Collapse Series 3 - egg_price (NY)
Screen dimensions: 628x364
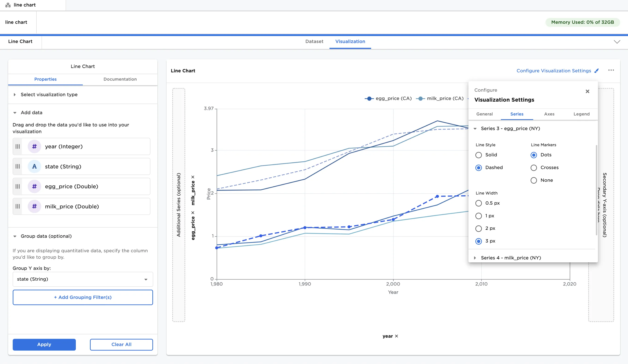(x=475, y=129)
